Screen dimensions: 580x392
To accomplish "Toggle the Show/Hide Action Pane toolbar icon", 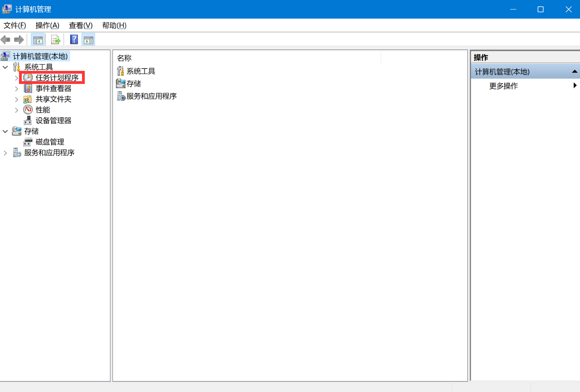I will tap(88, 40).
